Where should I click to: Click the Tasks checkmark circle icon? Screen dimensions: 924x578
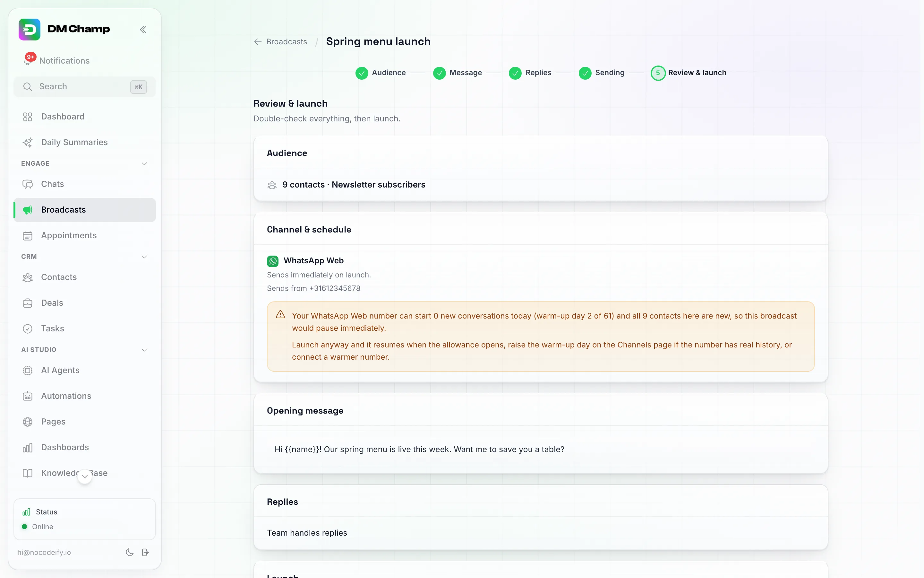(x=28, y=329)
